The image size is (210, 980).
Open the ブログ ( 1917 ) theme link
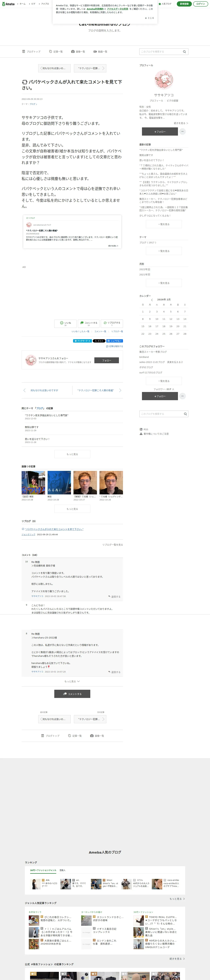148,242
